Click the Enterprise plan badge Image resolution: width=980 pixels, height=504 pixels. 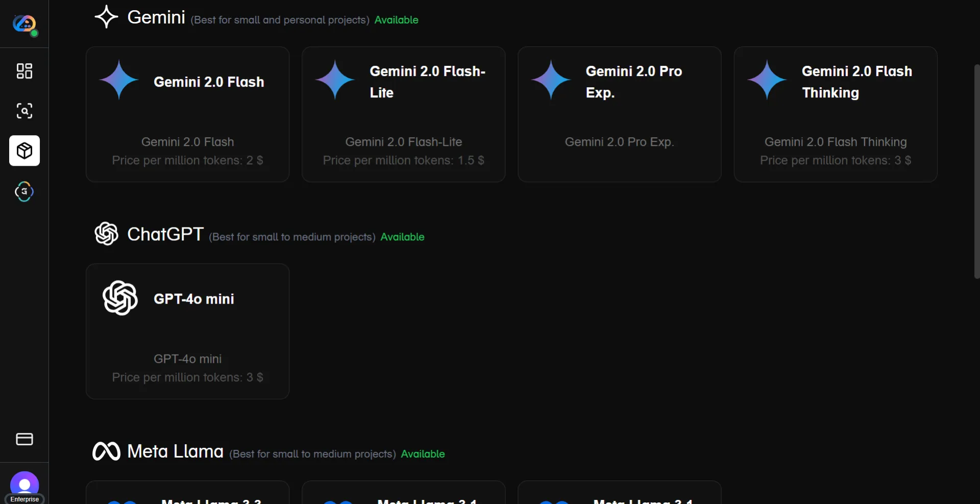pos(24,499)
